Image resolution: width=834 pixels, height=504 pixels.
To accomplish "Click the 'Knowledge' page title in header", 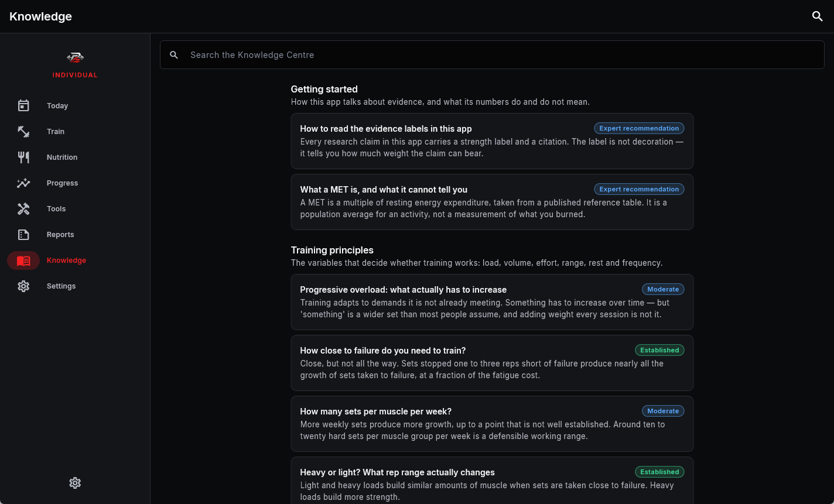I will [x=40, y=16].
